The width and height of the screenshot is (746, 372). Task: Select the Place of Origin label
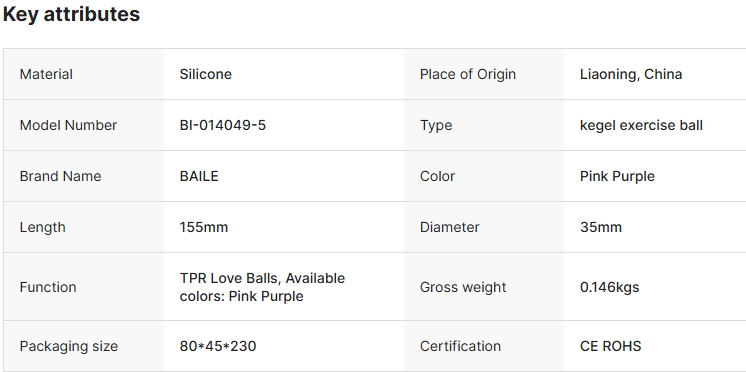(468, 74)
